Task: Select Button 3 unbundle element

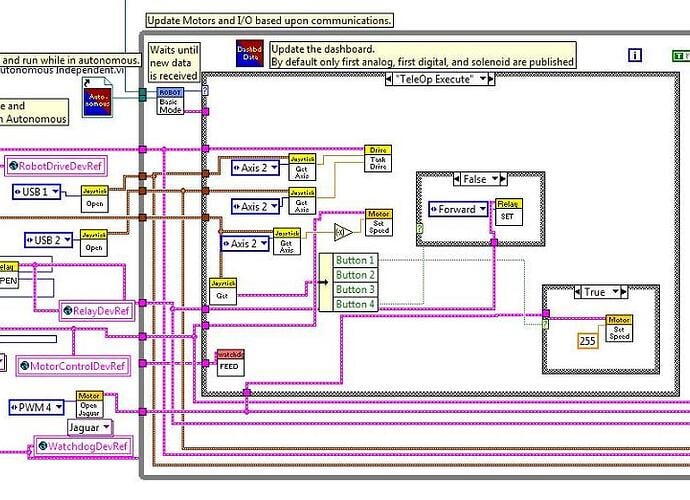Action: click(355, 290)
